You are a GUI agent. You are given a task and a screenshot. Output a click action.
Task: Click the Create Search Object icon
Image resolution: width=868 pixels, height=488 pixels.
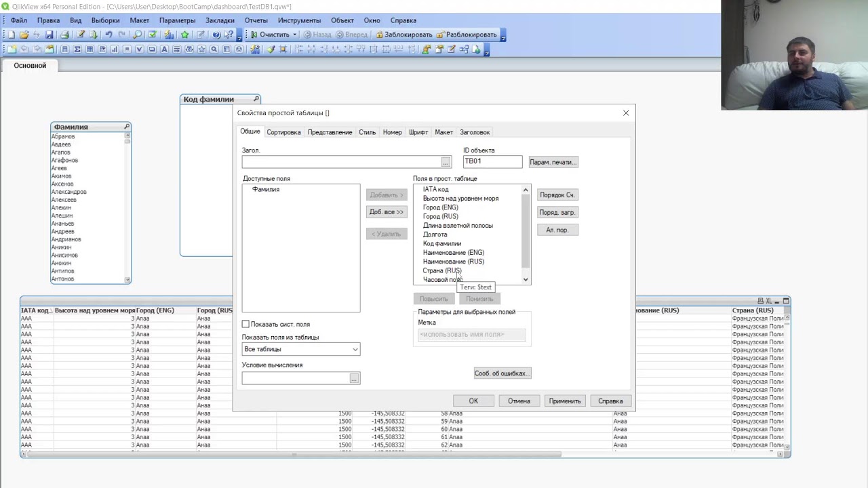tap(214, 49)
